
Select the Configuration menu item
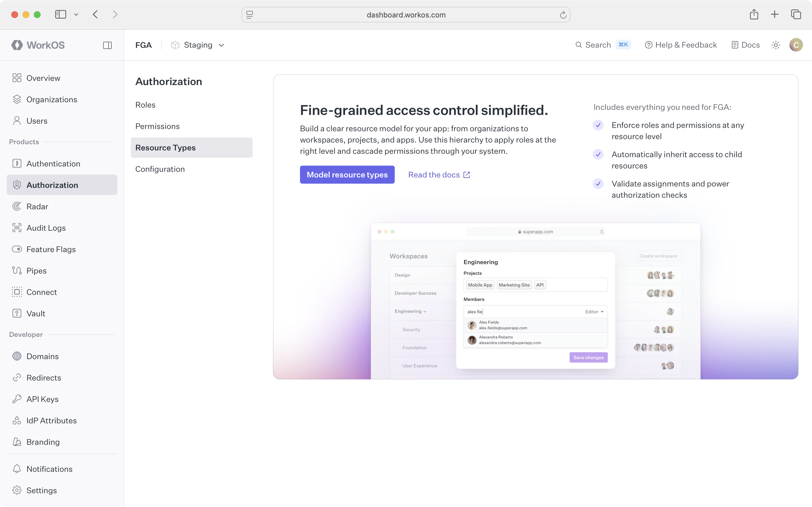pyautogui.click(x=160, y=169)
